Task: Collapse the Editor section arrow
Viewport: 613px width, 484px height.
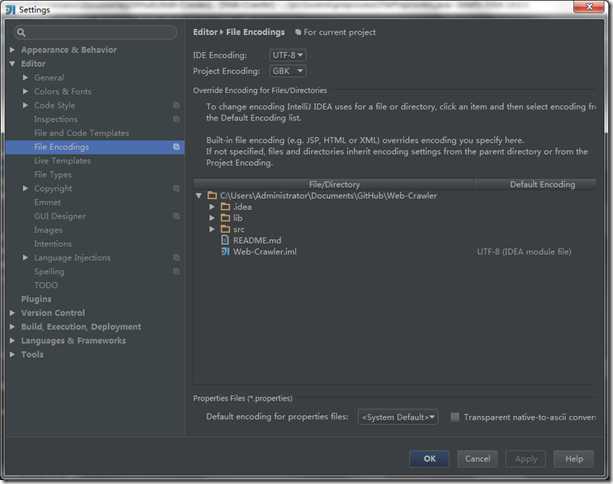Action: tap(12, 64)
